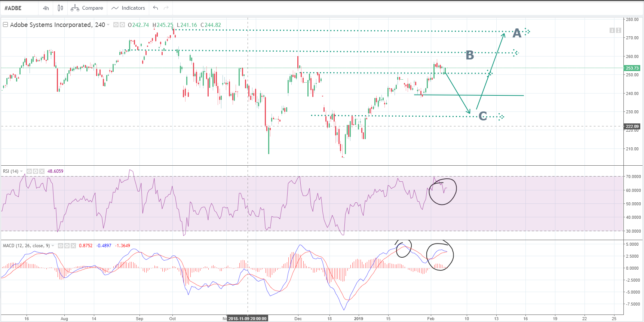
Task: Hide the MACD indicator using eye icon
Action: (x=61, y=246)
